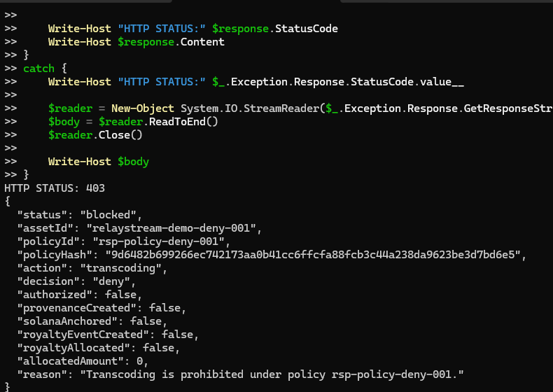Click the "action": "transcoding" line
Image resolution: width=553 pixels, height=392 pixels.
coord(92,268)
